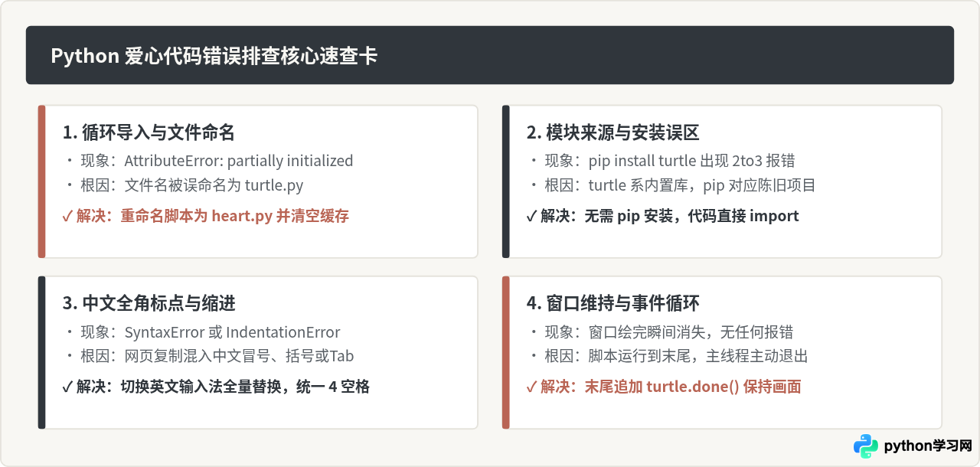Select heading '4. 窗口维持与事件循环'
Viewport: 980px width, 467px height.
click(612, 303)
